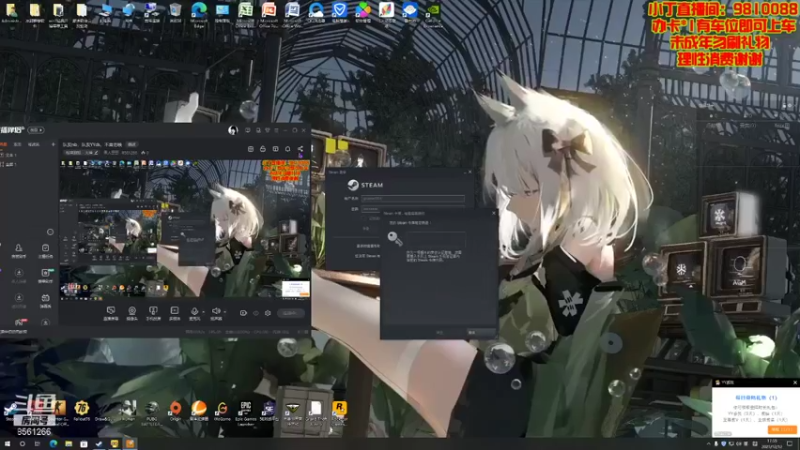Click the lock icon in streaming app header

click(x=263, y=149)
